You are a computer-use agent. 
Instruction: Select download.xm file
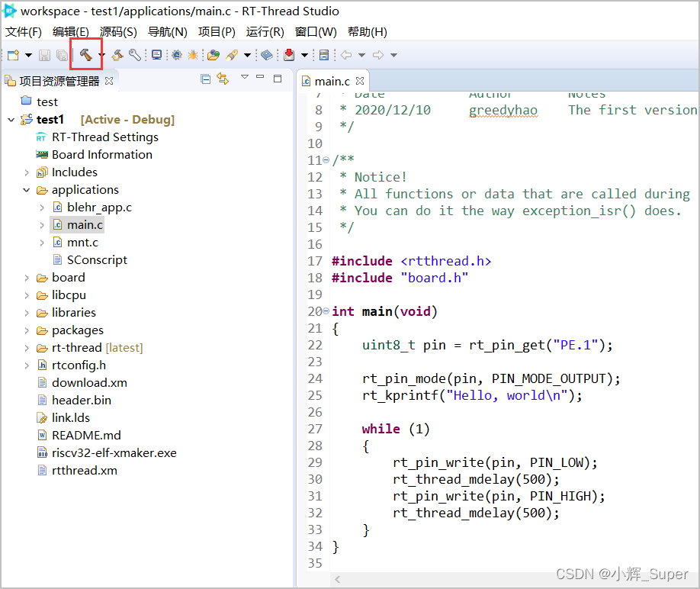pyautogui.click(x=82, y=383)
